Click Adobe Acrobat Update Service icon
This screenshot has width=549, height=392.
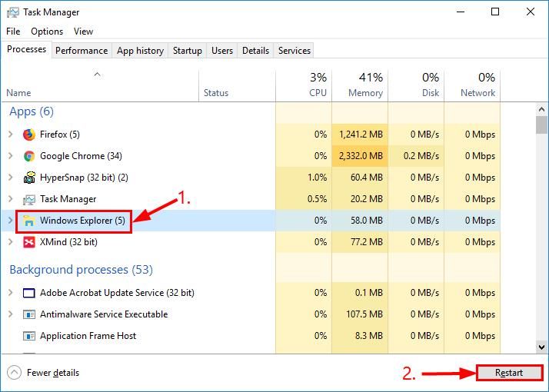point(29,293)
